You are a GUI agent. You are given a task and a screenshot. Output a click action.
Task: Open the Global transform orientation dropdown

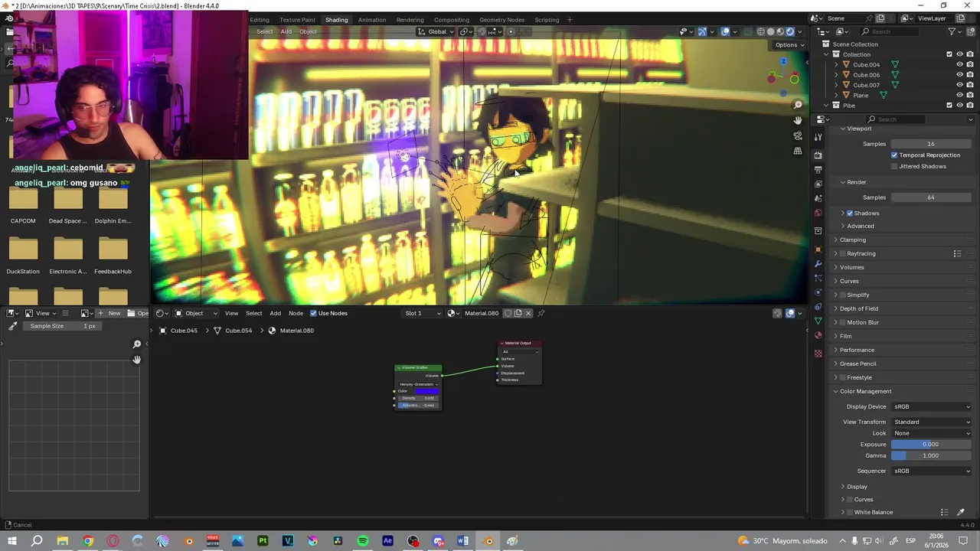[436, 31]
